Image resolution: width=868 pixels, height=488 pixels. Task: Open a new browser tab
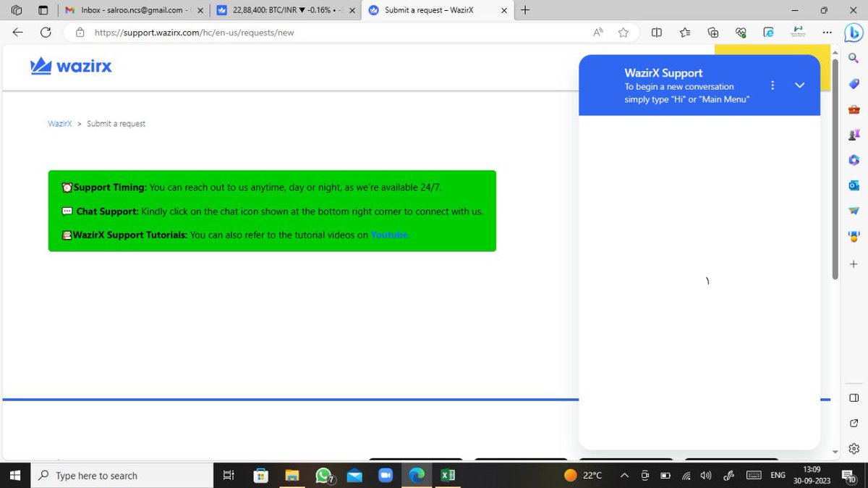pyautogui.click(x=525, y=10)
